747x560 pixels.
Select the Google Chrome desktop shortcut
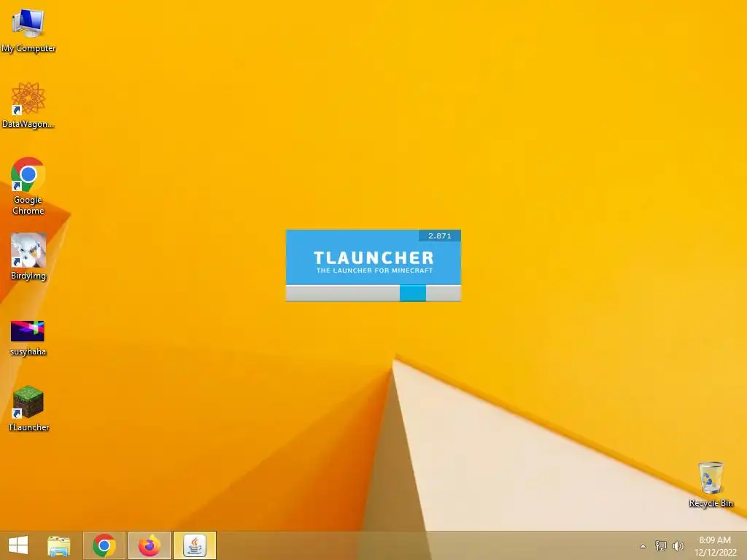click(28, 186)
